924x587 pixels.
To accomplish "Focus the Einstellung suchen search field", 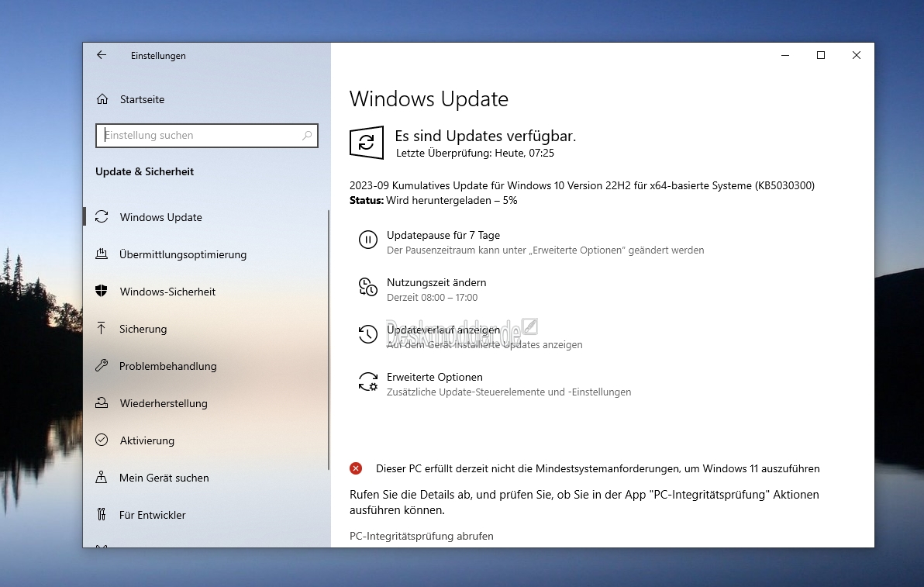I will coord(206,136).
